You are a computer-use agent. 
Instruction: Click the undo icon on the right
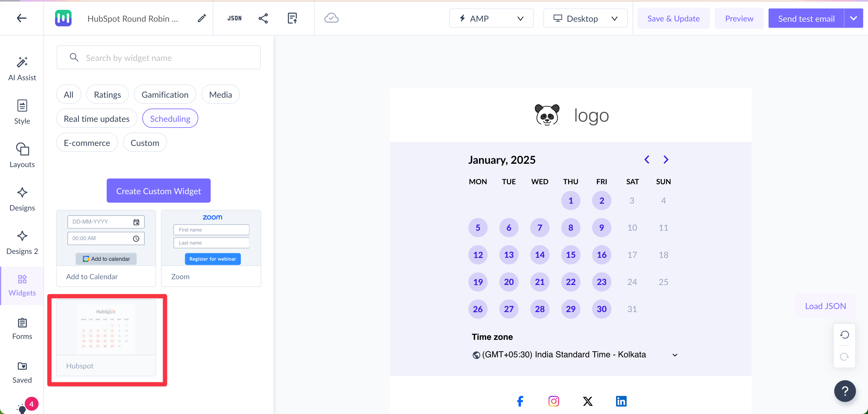[x=844, y=334]
